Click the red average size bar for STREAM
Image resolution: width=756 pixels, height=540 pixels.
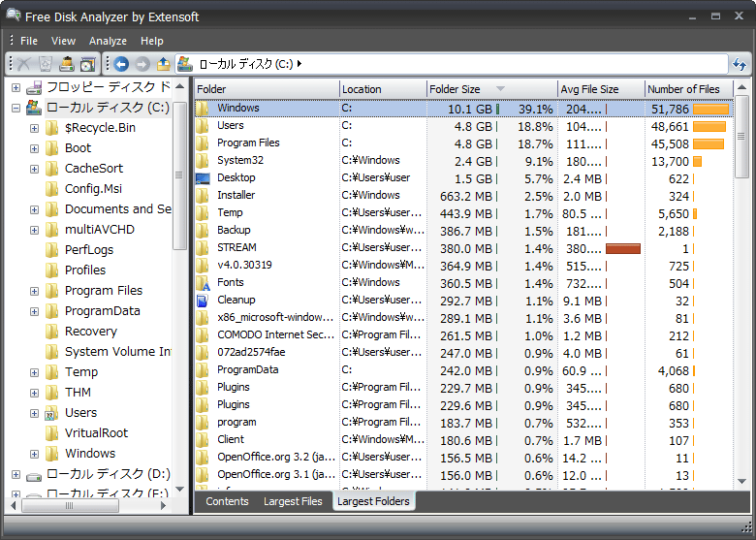click(623, 249)
